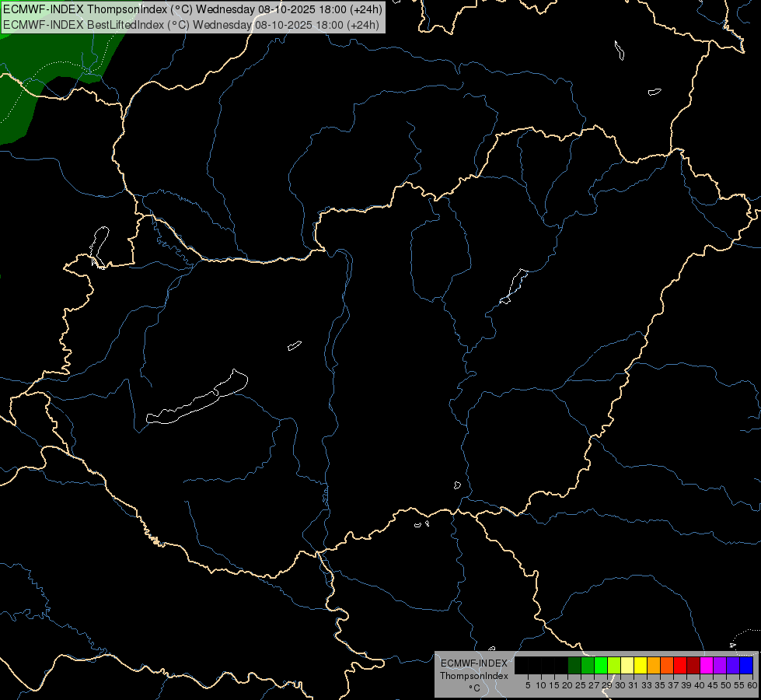The width and height of the screenshot is (761, 700).
Task: Click the ECMWF-INDEX label in the legend
Action: 474,663
